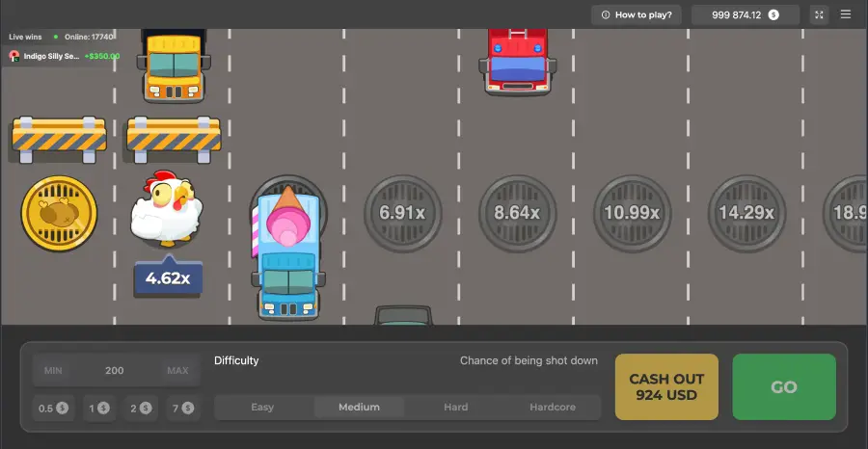Select Hard difficulty
Screen dimensions: 868x449
point(456,407)
